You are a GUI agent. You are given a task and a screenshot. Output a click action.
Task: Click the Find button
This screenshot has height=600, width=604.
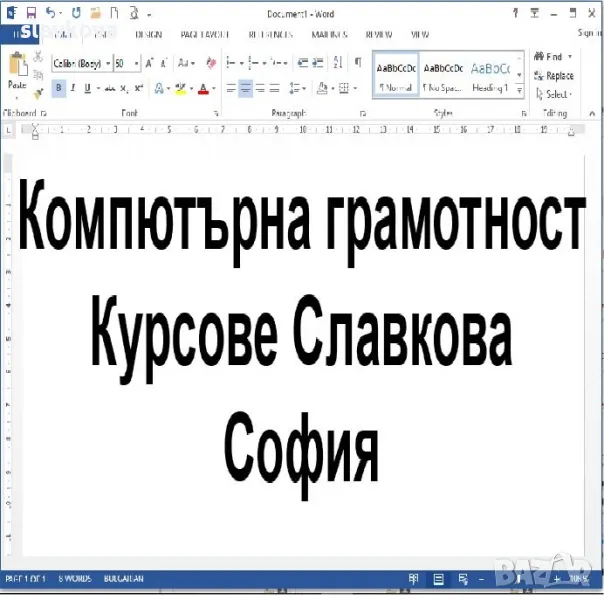553,57
